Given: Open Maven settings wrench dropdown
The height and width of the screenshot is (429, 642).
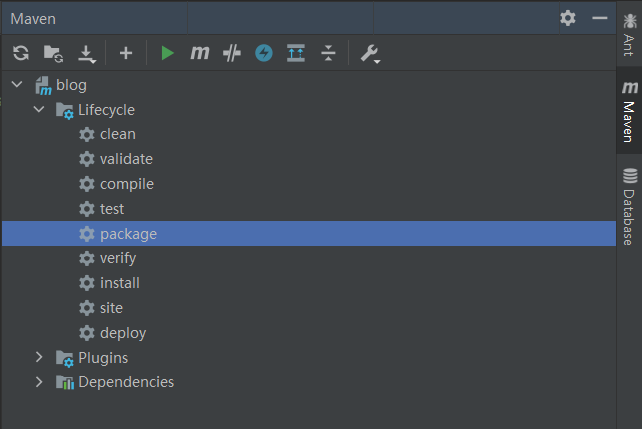Looking at the screenshot, I should point(370,54).
